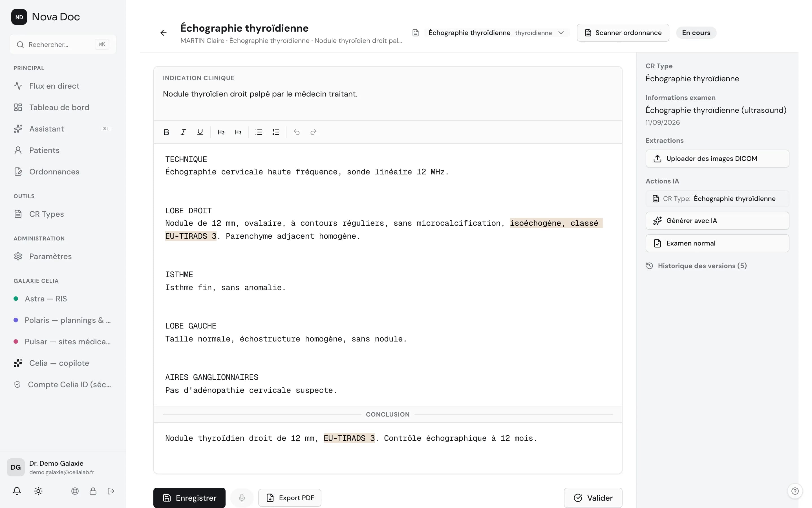Toggle bold formatting in the editor toolbar
812x508 pixels.
click(x=166, y=132)
